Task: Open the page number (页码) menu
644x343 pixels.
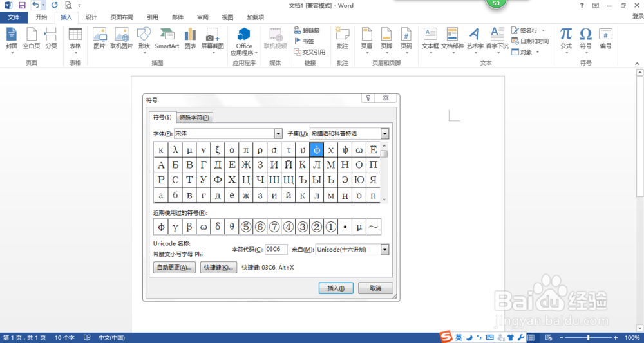Action: pyautogui.click(x=406, y=40)
